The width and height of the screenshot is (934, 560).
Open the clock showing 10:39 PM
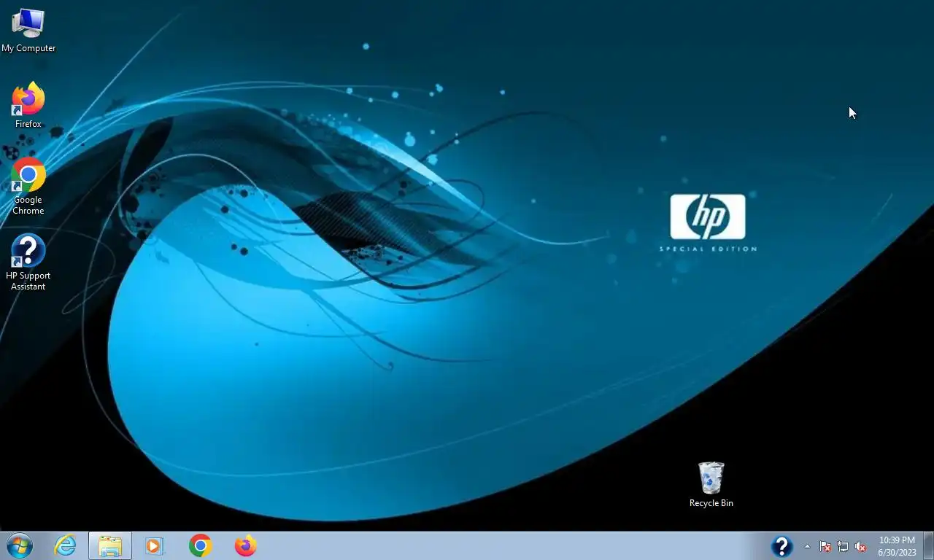(x=897, y=546)
